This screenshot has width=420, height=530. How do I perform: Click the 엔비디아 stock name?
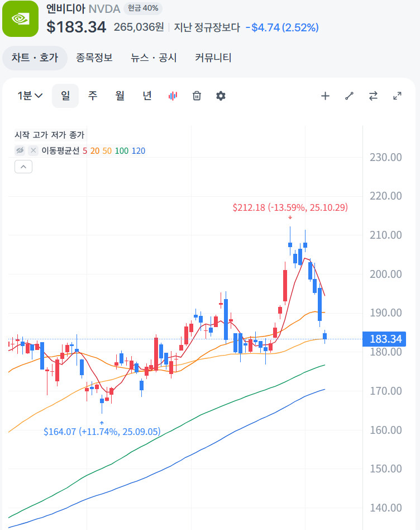click(66, 8)
